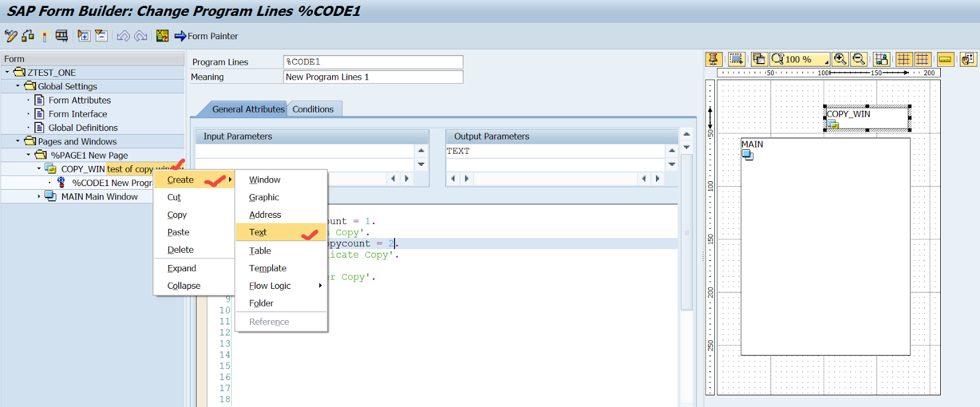Viewport: 980px width, 407px height.
Task: Select Template in the Create submenu
Action: point(281,268)
